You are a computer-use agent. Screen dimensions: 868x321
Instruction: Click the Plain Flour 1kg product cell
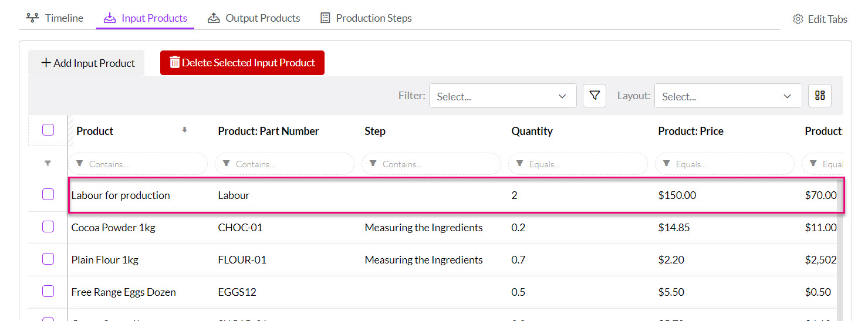point(105,260)
